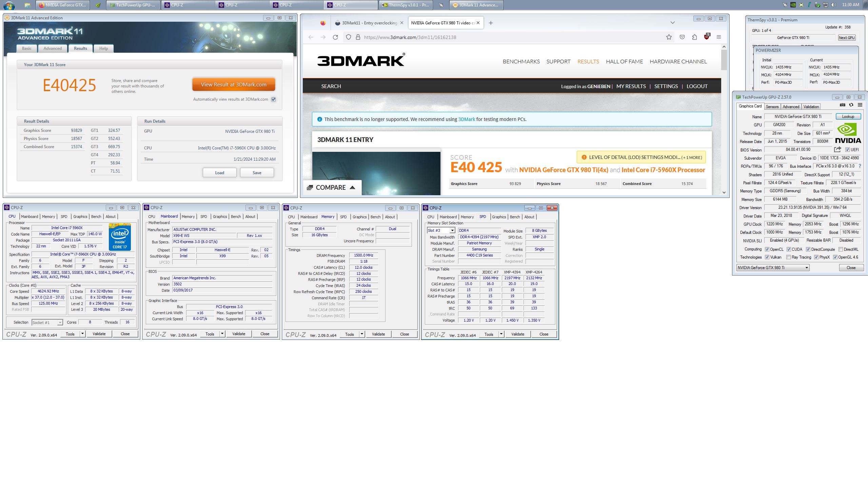Screen dimensions: 868x488
Task: Toggle the OpenCL checkbox in GPU-Z
Action: [x=767, y=249]
